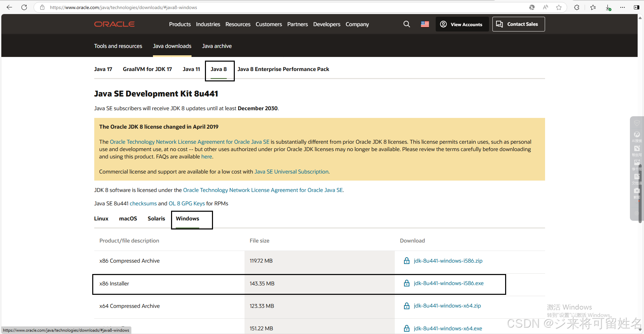Screen dimensions: 644x334
Task: Select macOS platform tab
Action: [128, 218]
